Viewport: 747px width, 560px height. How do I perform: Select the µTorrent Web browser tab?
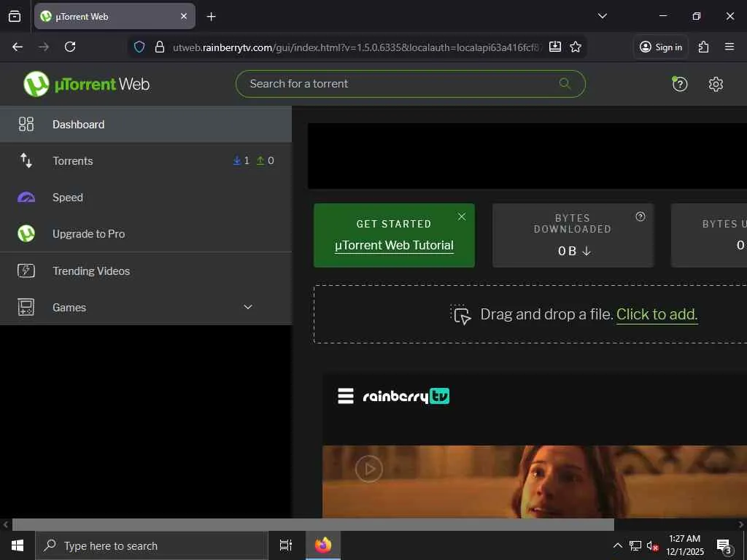[x=115, y=16]
